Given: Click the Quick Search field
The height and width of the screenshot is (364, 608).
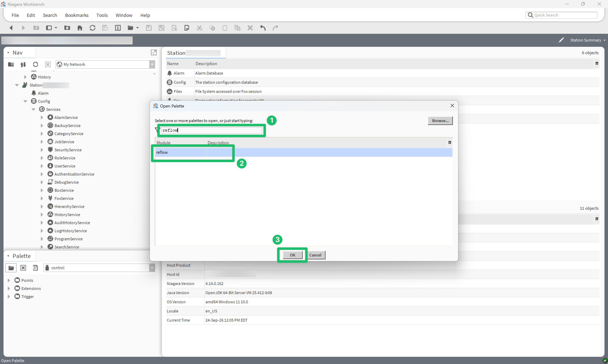Looking at the screenshot, I should point(561,15).
